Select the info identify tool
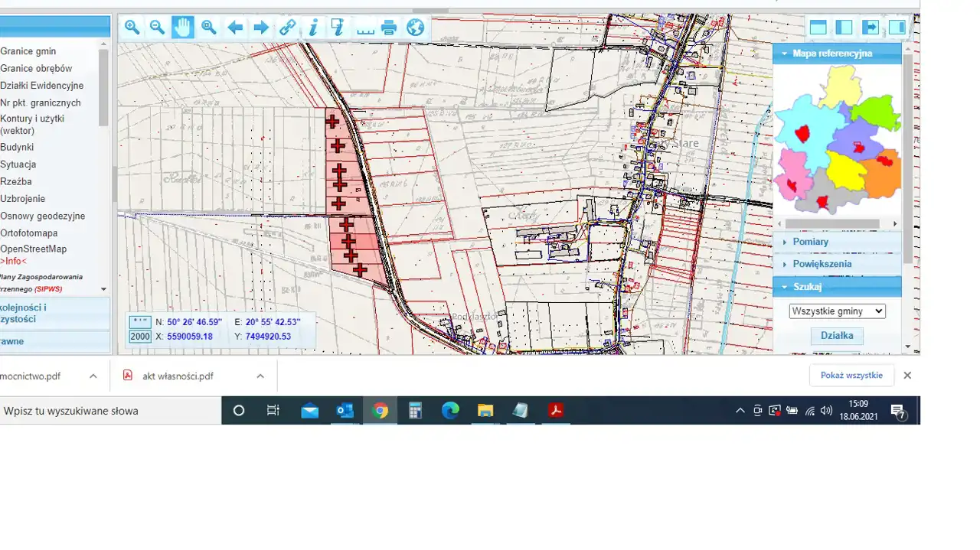The width and height of the screenshot is (980, 550). coord(313,28)
